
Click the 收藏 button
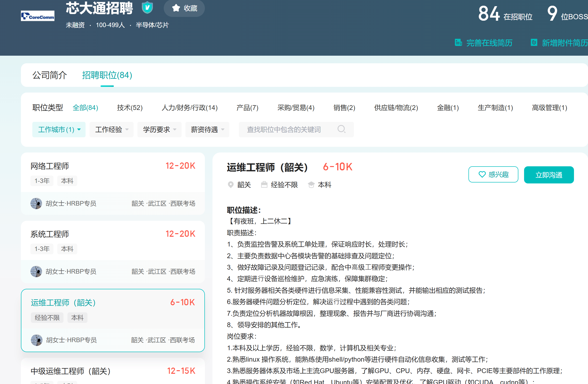184,8
